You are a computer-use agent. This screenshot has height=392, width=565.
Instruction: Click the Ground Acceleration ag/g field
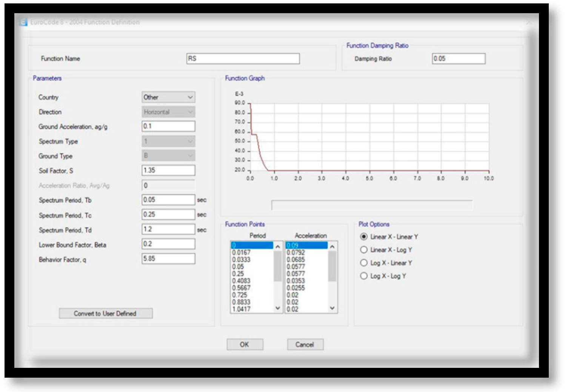click(x=168, y=126)
